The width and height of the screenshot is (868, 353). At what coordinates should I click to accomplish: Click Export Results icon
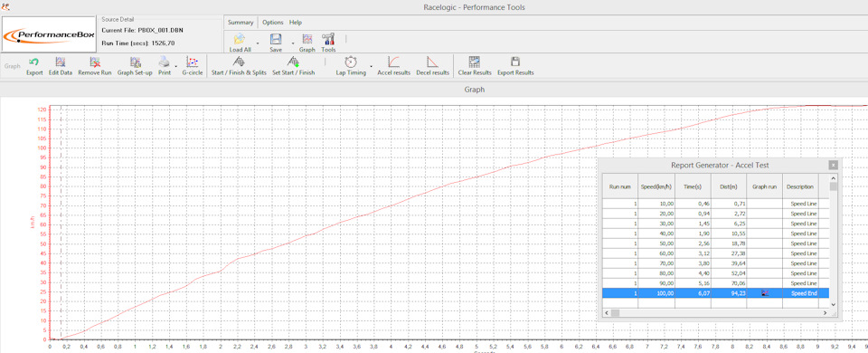click(x=515, y=62)
